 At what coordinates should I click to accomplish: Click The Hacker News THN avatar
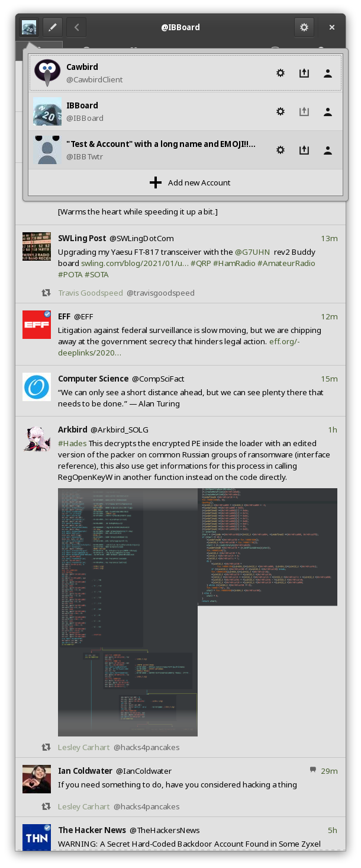(37, 837)
